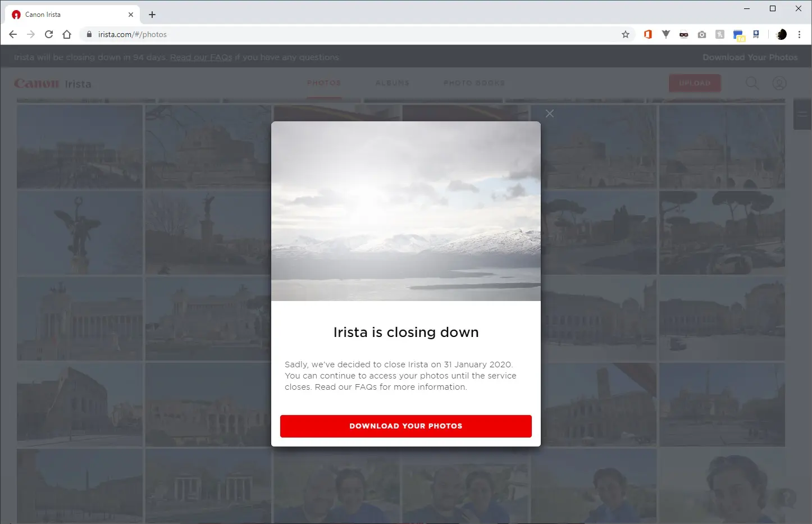
Task: Click the masked glasses extension icon
Action: (x=683, y=34)
